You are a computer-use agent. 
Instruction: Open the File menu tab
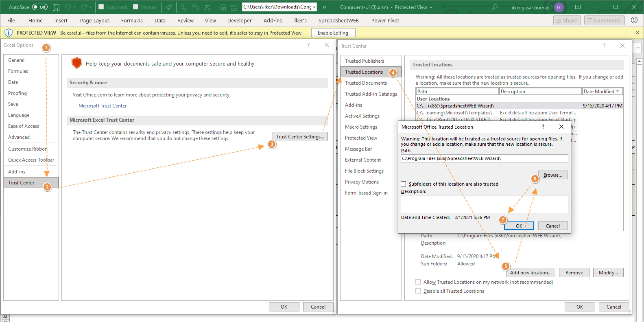pos(11,20)
